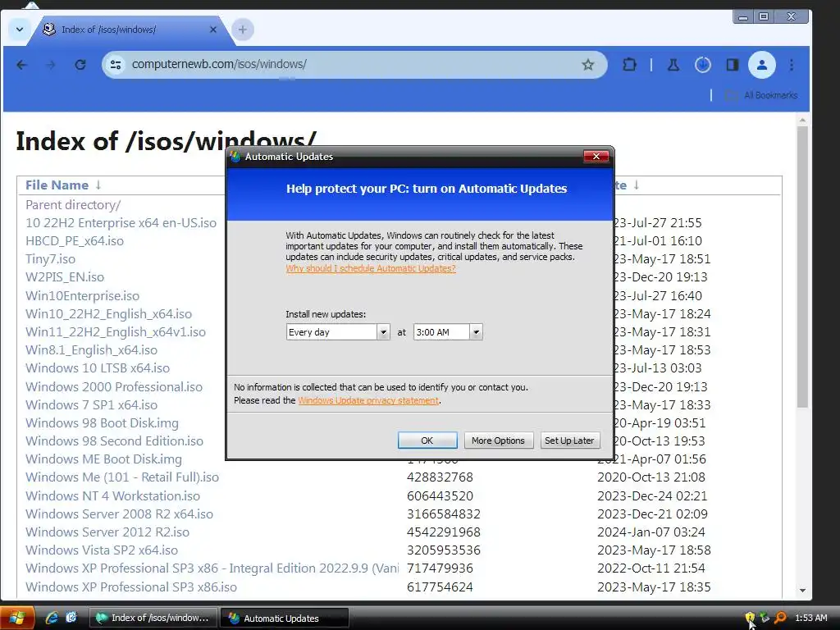Go back with the browser back arrow
The height and width of the screenshot is (630, 840).
coord(22,65)
